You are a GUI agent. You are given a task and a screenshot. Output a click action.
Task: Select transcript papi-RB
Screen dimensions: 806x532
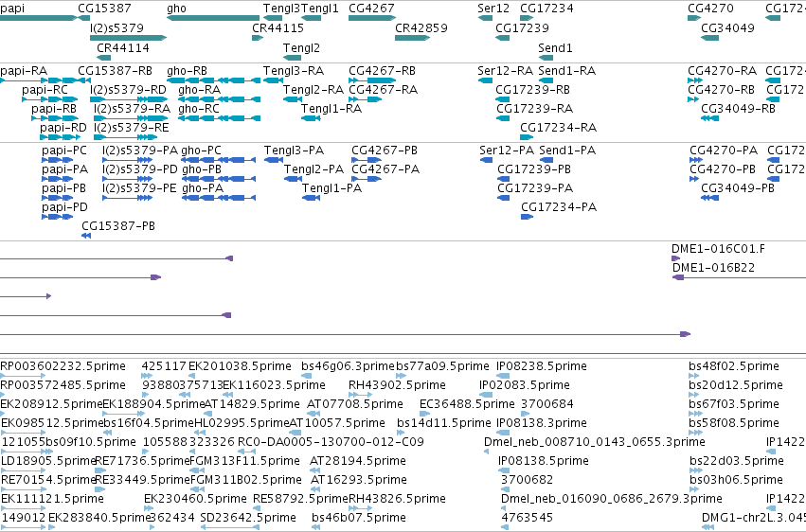tap(55, 118)
